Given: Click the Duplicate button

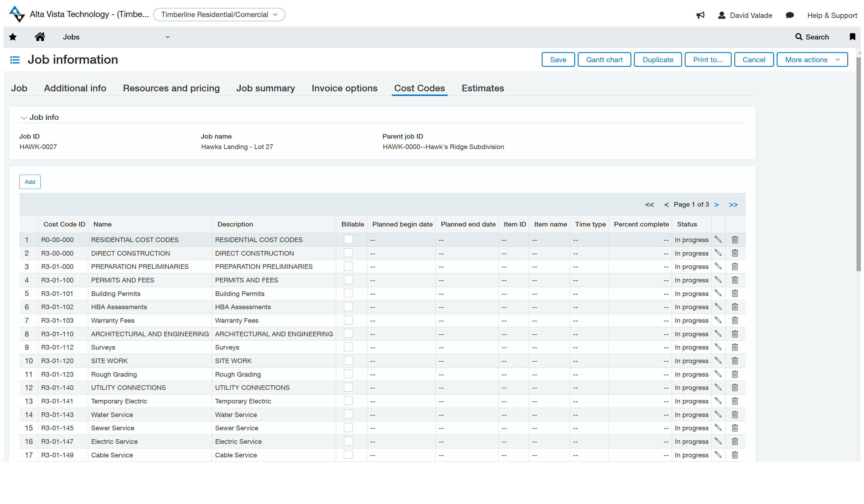Looking at the screenshot, I should (658, 60).
